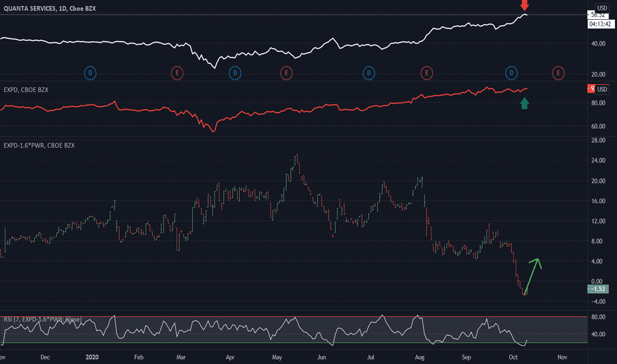Click the upcoming earnings marker near November
The image size is (617, 364).
558,73
